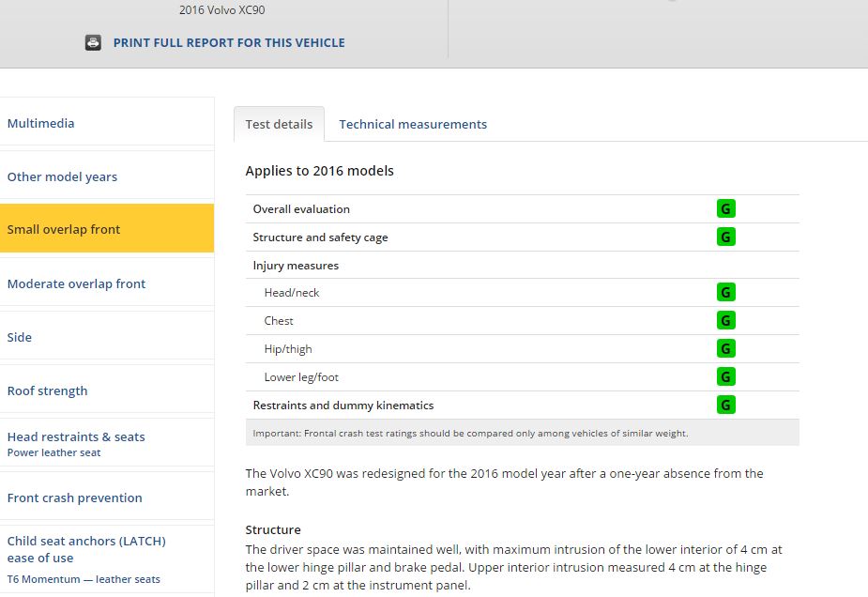Select the 'Head/neck' row label
Viewport: 868px width, 597px height.
pos(292,293)
